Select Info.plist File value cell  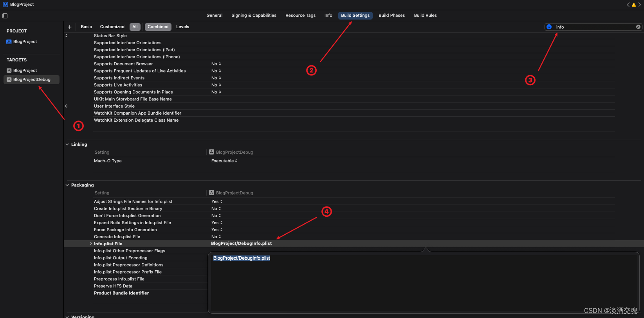(x=241, y=243)
